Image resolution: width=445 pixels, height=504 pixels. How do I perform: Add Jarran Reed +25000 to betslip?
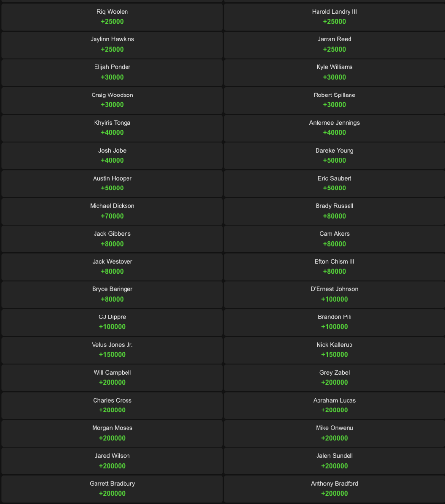(x=334, y=45)
